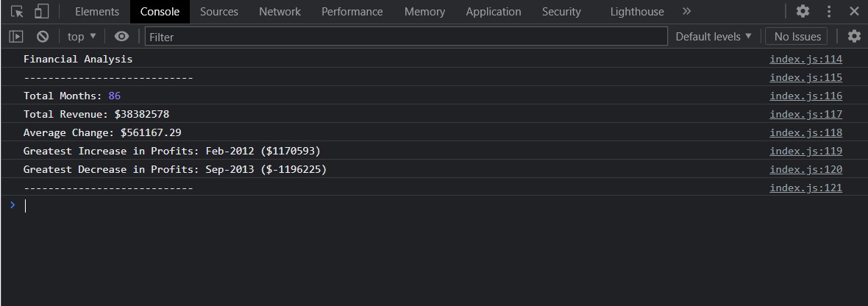
Task: Click the console prompt input line
Action: [x=441, y=206]
